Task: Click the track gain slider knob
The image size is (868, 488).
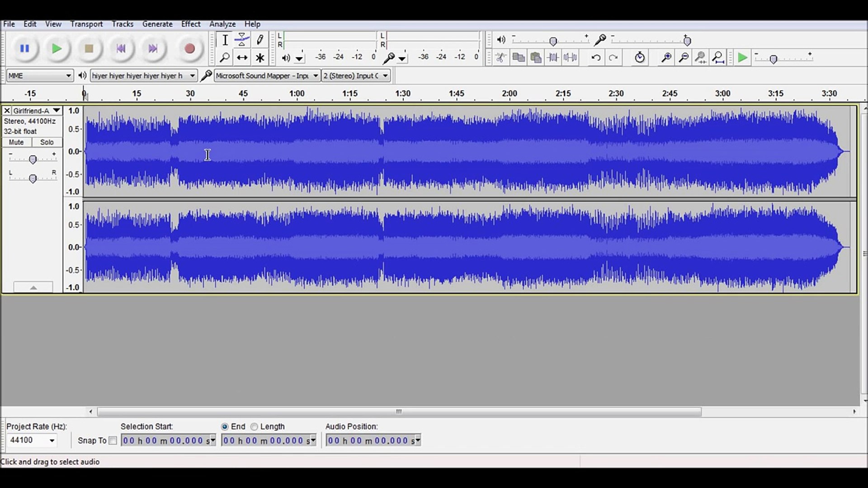Action: click(33, 160)
